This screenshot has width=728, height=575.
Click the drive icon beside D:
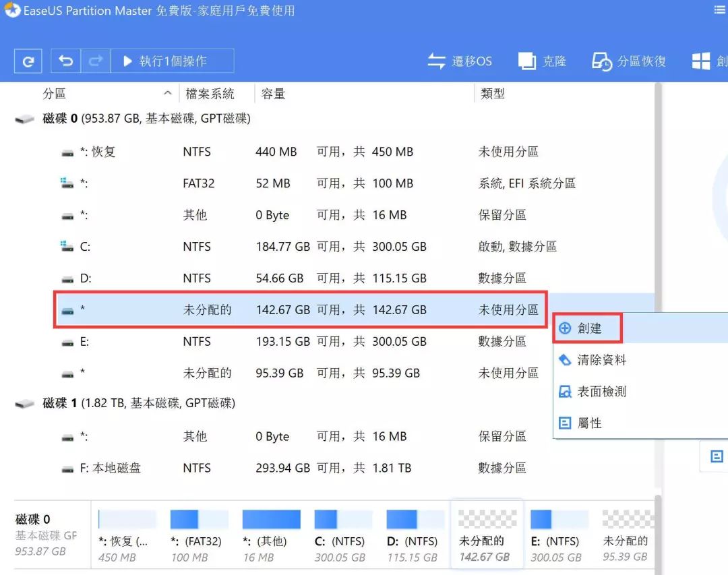pyautogui.click(x=68, y=279)
